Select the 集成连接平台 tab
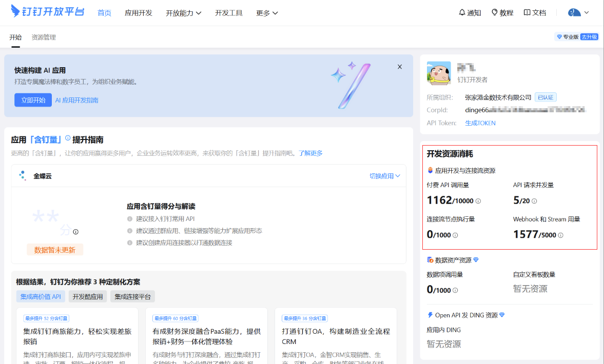The height and width of the screenshot is (364, 604). tap(132, 297)
